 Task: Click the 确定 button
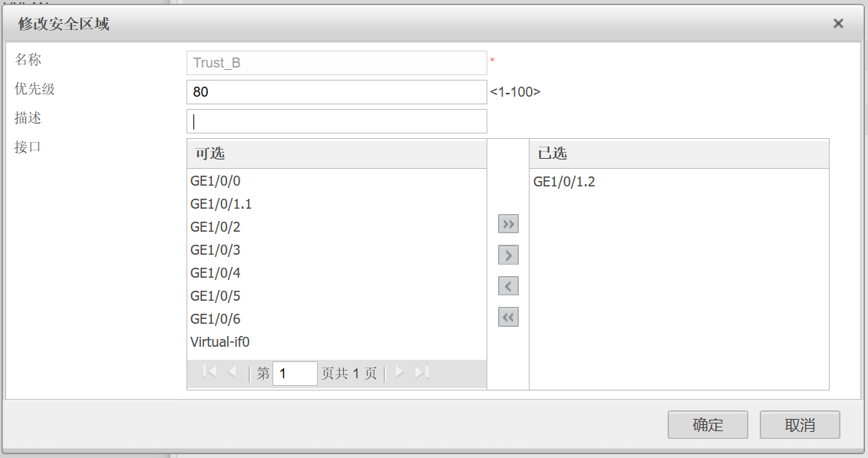pos(708,425)
